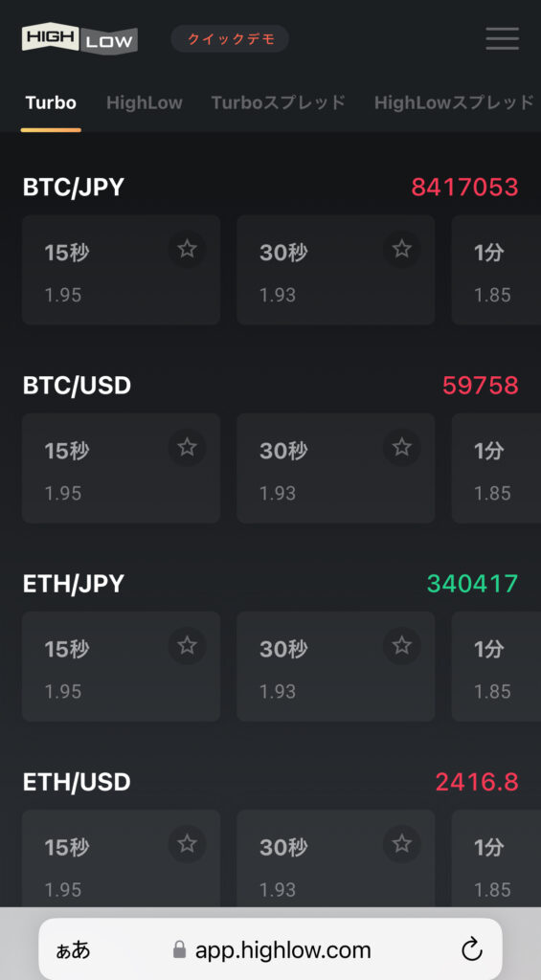Toggle star on BTC/USD 30秒 option
Screen dimensions: 541x980
(401, 448)
